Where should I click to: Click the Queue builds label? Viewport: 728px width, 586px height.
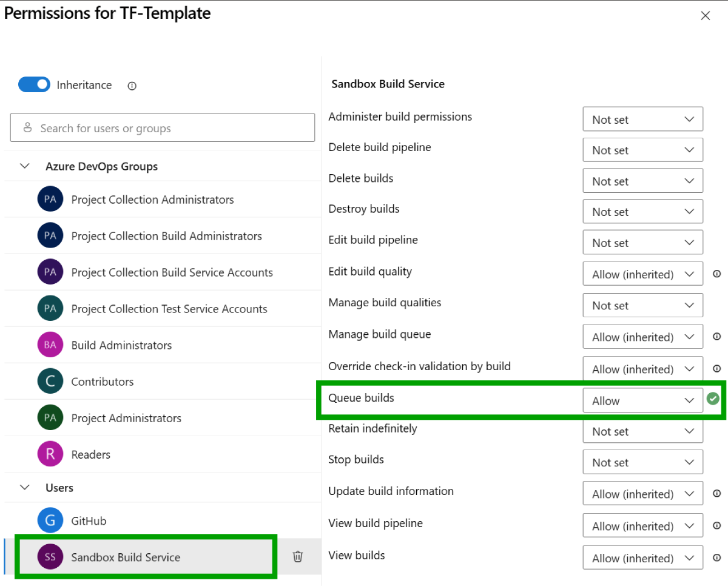click(361, 398)
